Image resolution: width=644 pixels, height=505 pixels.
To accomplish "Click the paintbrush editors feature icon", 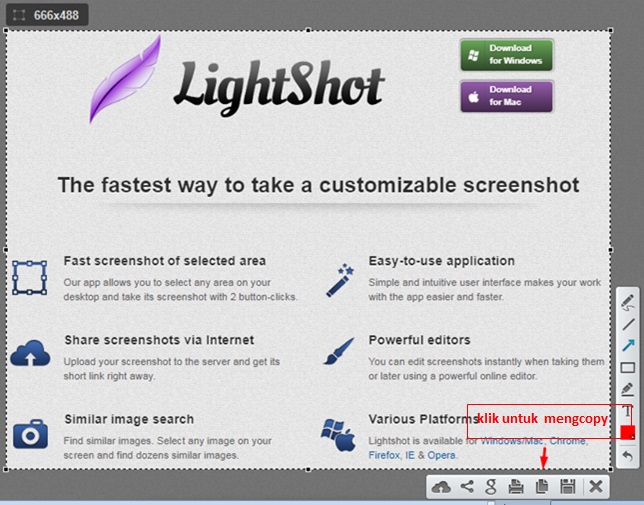I will coord(339,351).
